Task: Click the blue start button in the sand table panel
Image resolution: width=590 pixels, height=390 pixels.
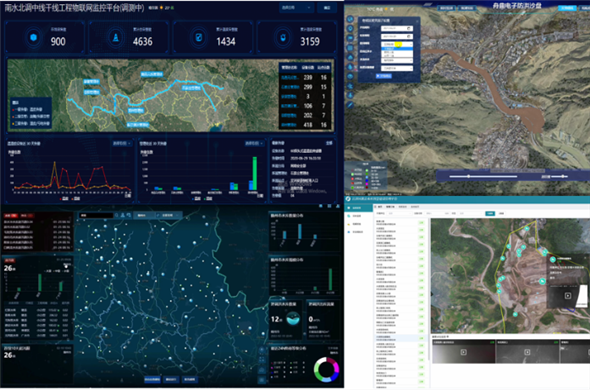Action: pos(384,76)
